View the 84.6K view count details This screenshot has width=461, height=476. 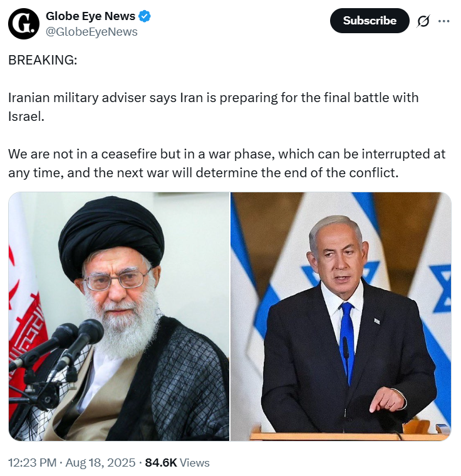[161, 463]
